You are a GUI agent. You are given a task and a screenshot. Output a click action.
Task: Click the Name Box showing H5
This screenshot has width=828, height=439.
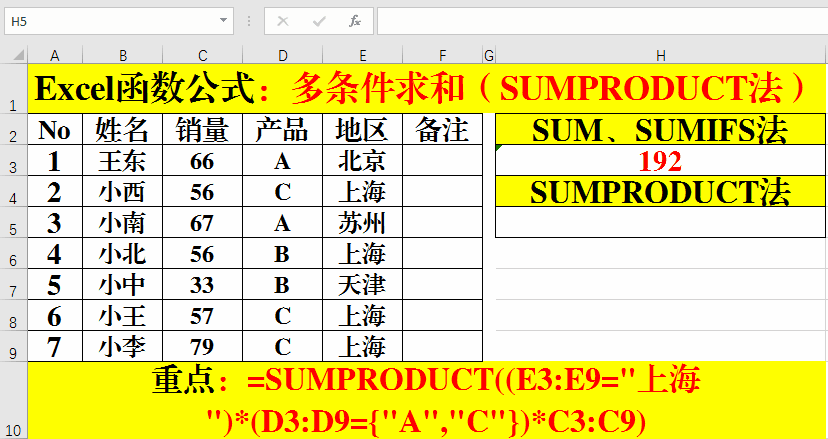(x=119, y=21)
